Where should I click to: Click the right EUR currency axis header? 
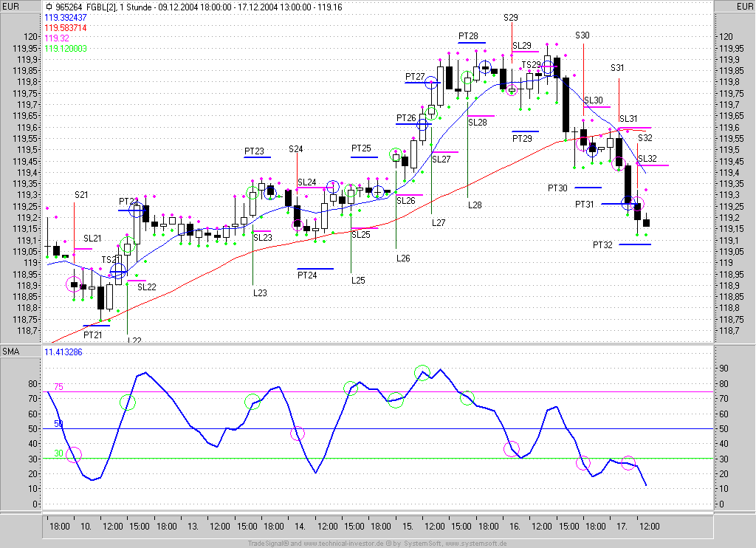[x=744, y=6]
